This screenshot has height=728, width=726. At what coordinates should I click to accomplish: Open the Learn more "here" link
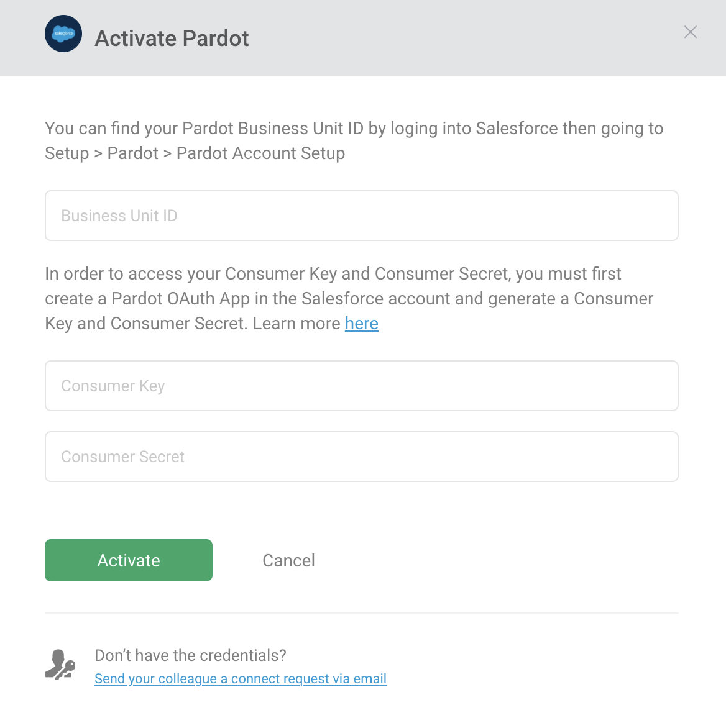[x=361, y=324]
